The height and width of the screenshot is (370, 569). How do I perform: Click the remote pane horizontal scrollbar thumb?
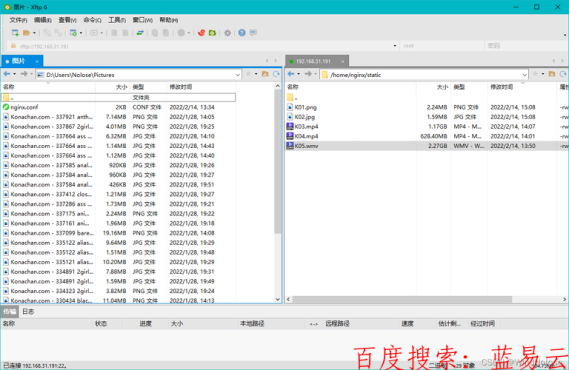[x=402, y=299]
